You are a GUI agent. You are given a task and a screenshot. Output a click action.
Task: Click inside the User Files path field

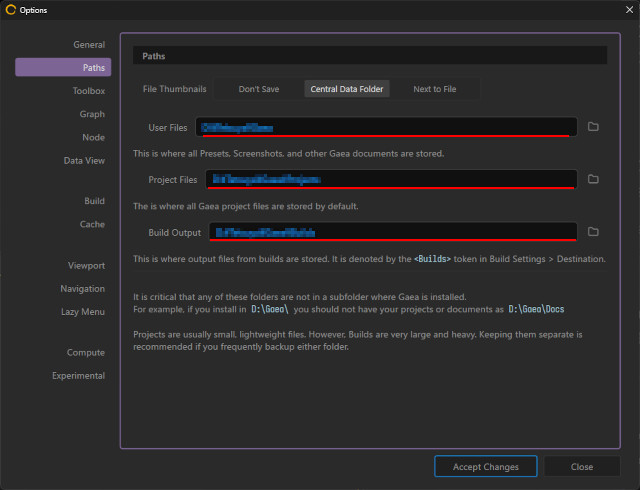(388, 127)
